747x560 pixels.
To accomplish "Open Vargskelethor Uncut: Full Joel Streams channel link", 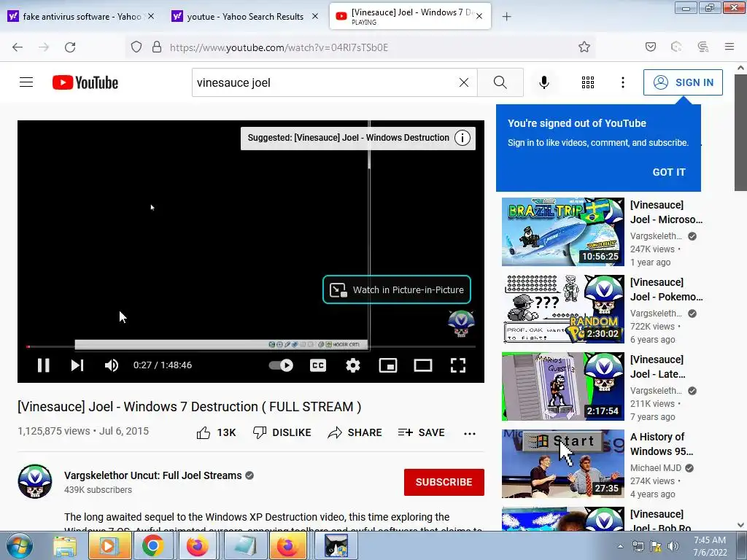I will [153, 475].
